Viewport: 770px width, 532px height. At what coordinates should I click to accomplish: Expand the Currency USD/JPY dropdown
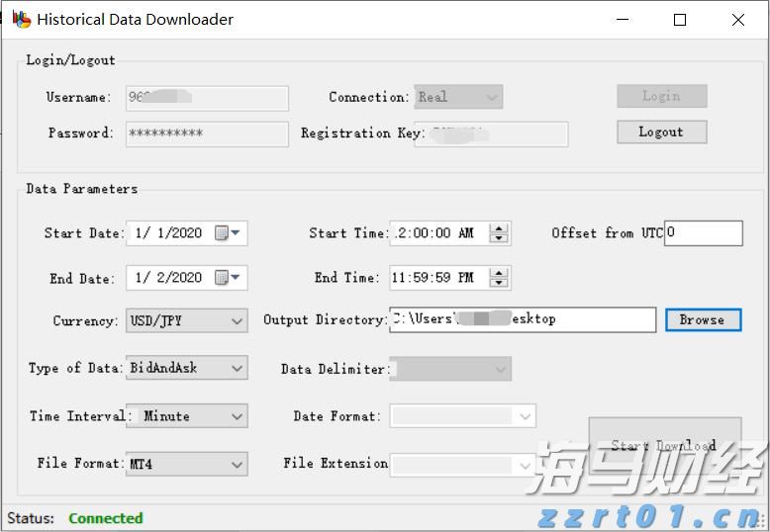237,320
